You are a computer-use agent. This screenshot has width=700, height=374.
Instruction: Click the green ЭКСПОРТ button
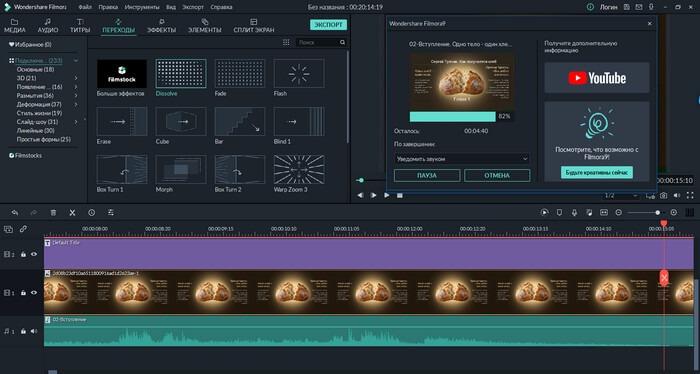pos(329,25)
